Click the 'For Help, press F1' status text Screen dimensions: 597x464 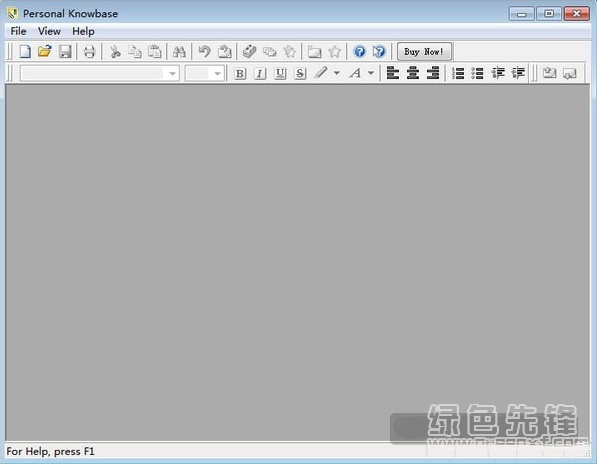[50, 451]
